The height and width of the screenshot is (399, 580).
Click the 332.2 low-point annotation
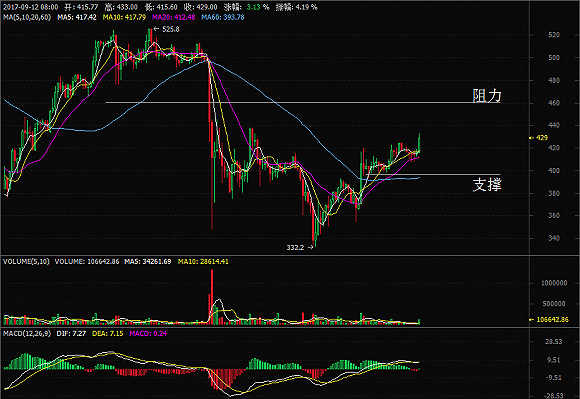(295, 247)
